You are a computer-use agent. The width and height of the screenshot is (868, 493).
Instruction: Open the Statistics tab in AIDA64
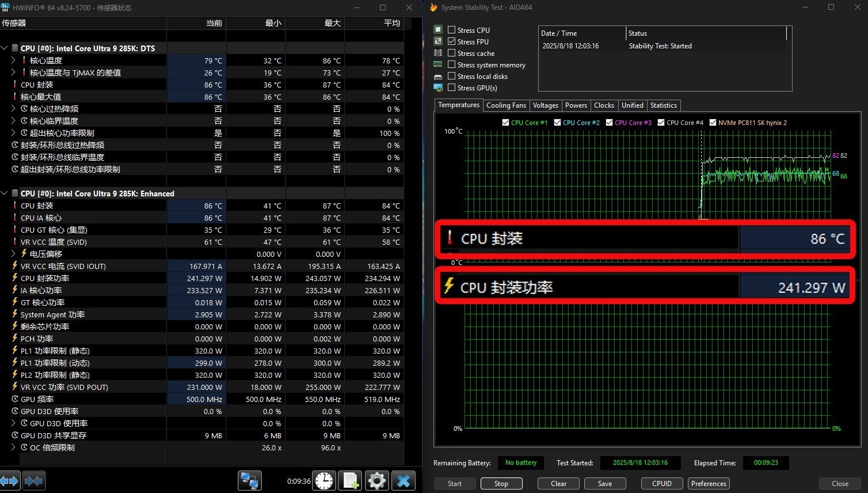(x=663, y=105)
